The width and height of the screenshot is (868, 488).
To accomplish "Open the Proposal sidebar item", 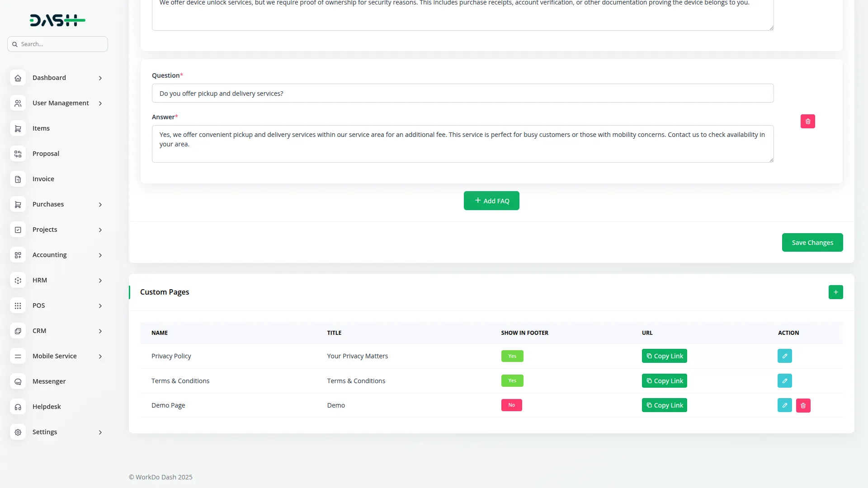I will [x=45, y=154].
